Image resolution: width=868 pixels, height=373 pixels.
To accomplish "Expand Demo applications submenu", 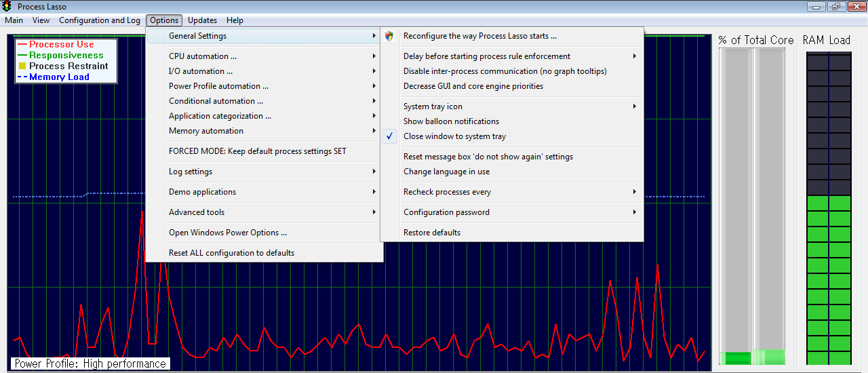I will click(x=264, y=192).
